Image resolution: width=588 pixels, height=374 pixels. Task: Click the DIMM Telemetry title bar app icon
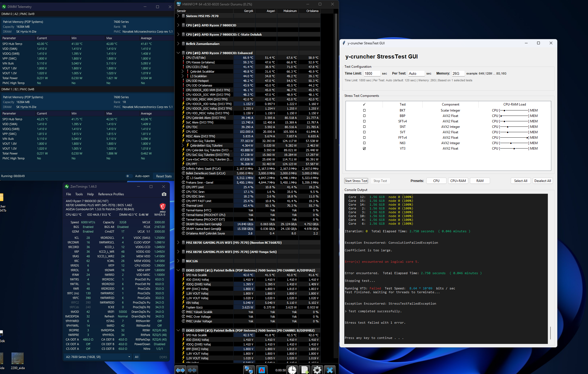pyautogui.click(x=4, y=7)
